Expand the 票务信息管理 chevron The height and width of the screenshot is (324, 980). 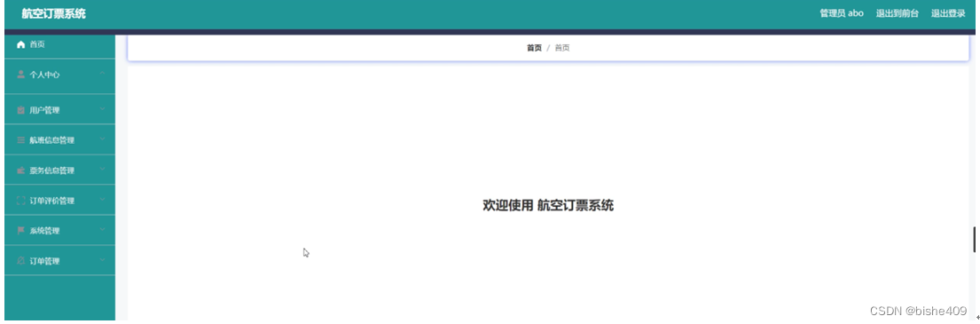(x=103, y=170)
